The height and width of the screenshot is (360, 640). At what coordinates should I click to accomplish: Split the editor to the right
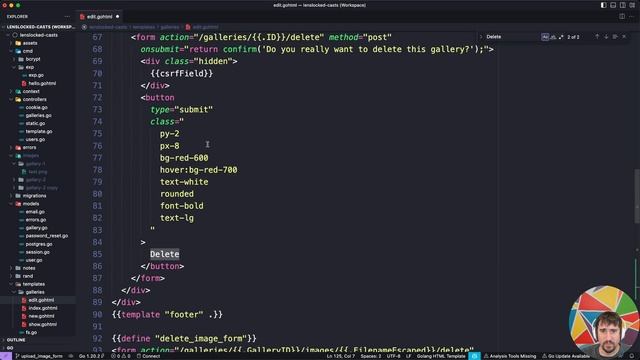point(622,17)
